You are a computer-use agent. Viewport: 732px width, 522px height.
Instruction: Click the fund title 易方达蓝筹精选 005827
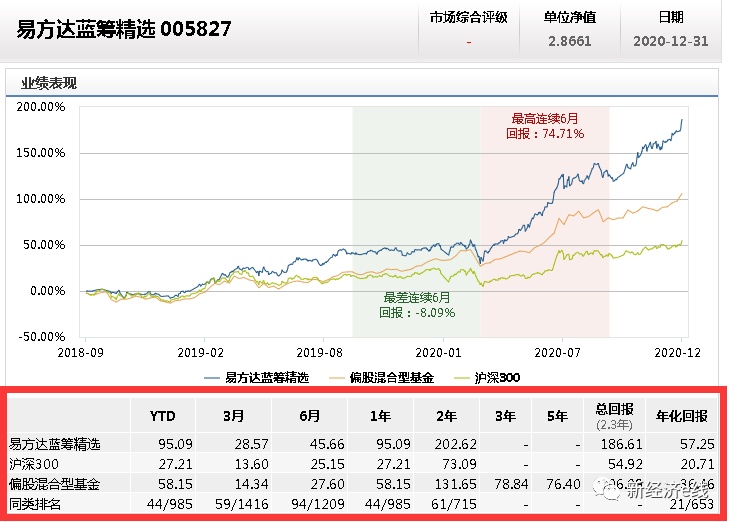(124, 29)
